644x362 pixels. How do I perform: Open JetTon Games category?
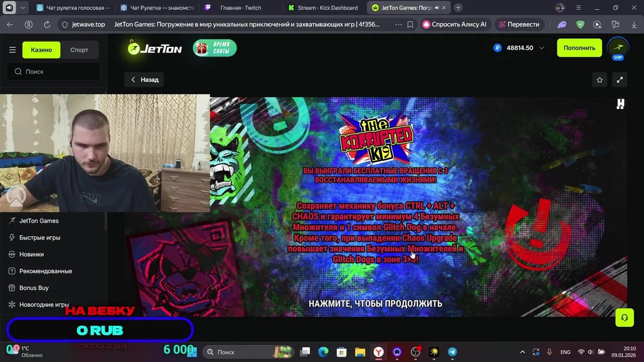click(39, 221)
